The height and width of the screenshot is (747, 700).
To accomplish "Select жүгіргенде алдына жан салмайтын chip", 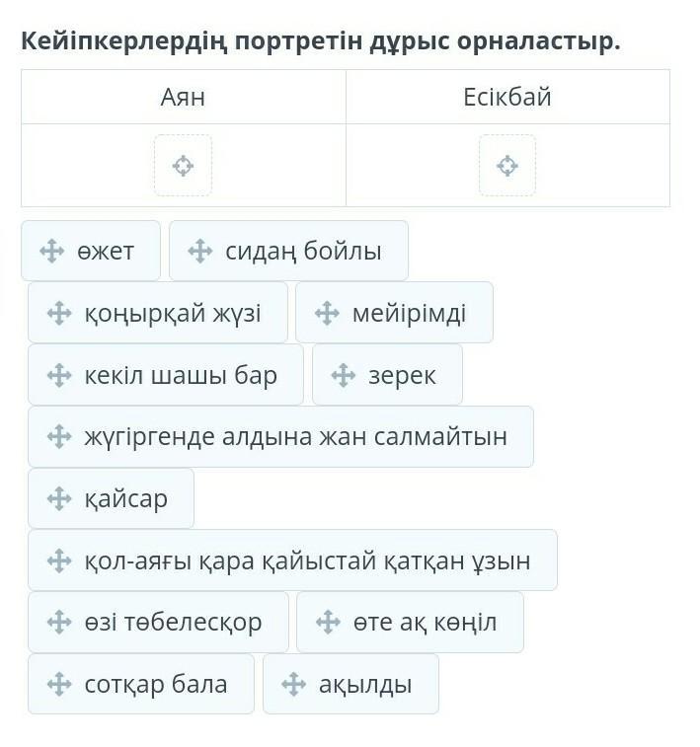I will pyautogui.click(x=280, y=436).
